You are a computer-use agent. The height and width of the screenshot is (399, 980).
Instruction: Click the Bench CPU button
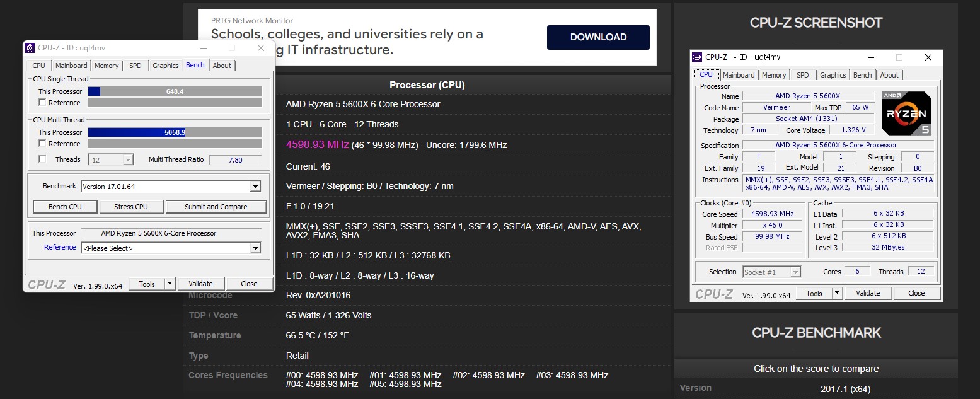[x=66, y=207]
